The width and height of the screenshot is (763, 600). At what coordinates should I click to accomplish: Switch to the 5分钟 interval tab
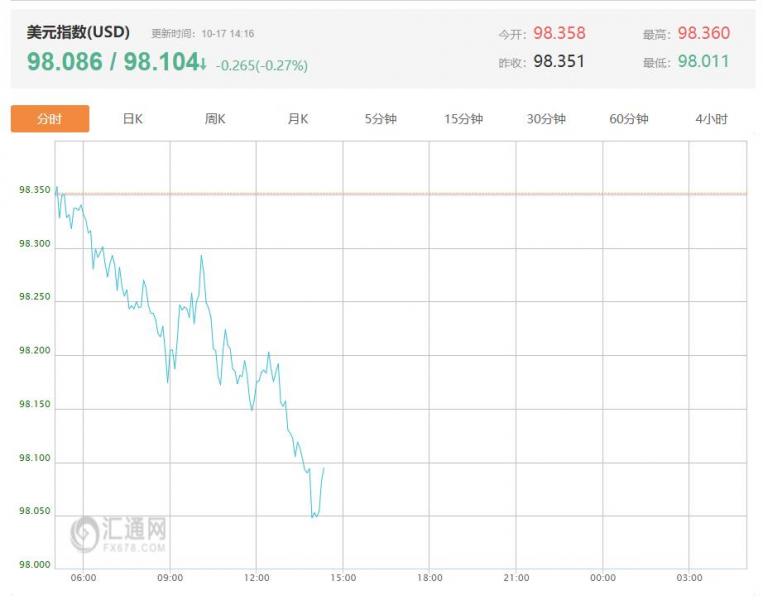[380, 119]
